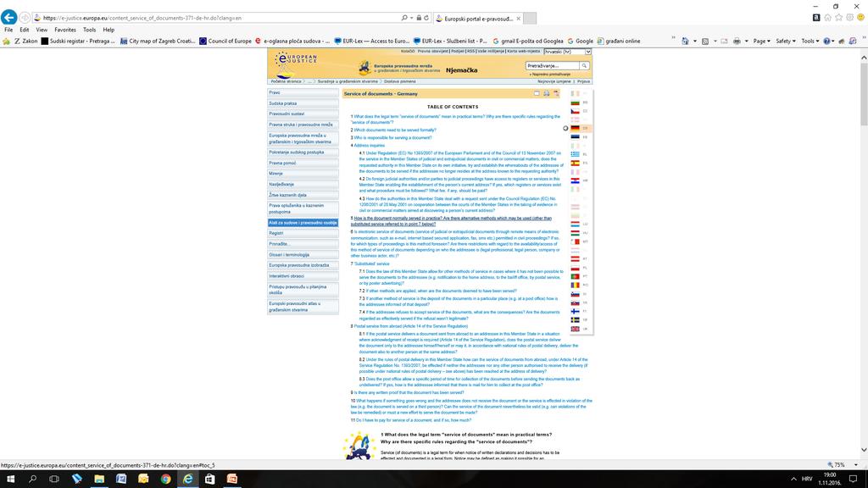Image resolution: width=868 pixels, height=488 pixels.
Task: Open sidebar link Alati za sudove
Action: [x=303, y=223]
